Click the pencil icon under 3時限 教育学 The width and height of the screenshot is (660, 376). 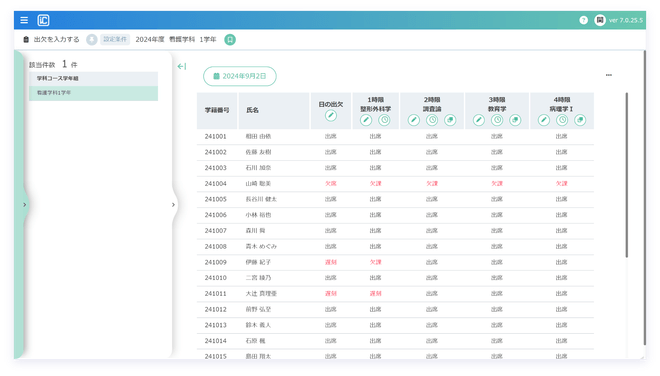pyautogui.click(x=479, y=120)
